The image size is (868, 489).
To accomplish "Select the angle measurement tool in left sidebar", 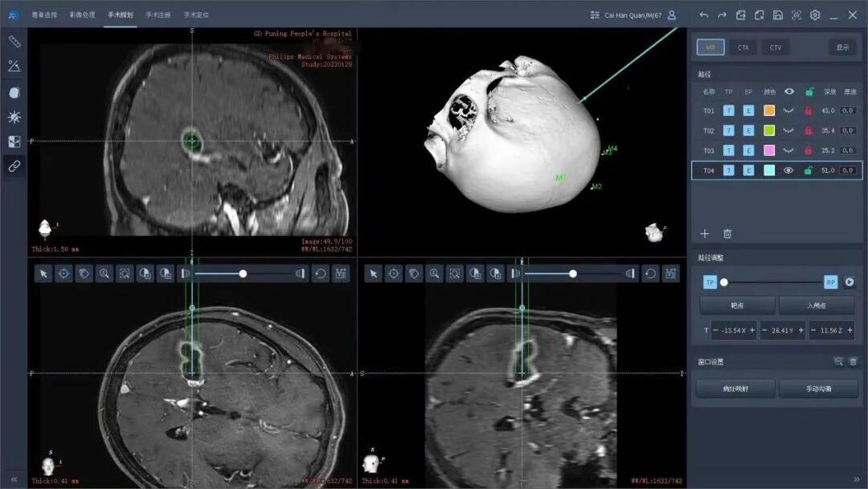I will pos(14,66).
